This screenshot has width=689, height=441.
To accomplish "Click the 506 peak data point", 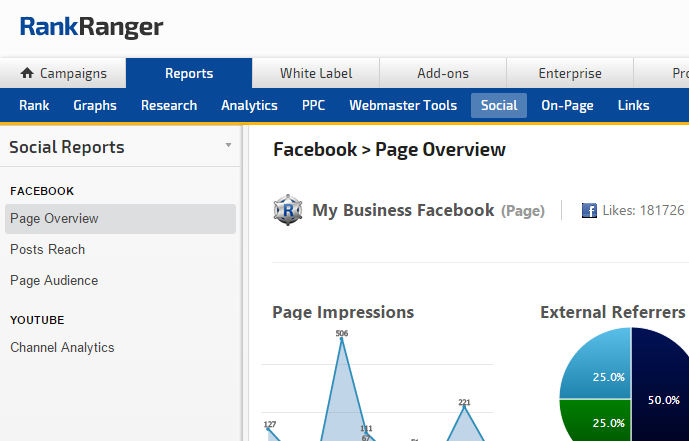I will click(342, 337).
